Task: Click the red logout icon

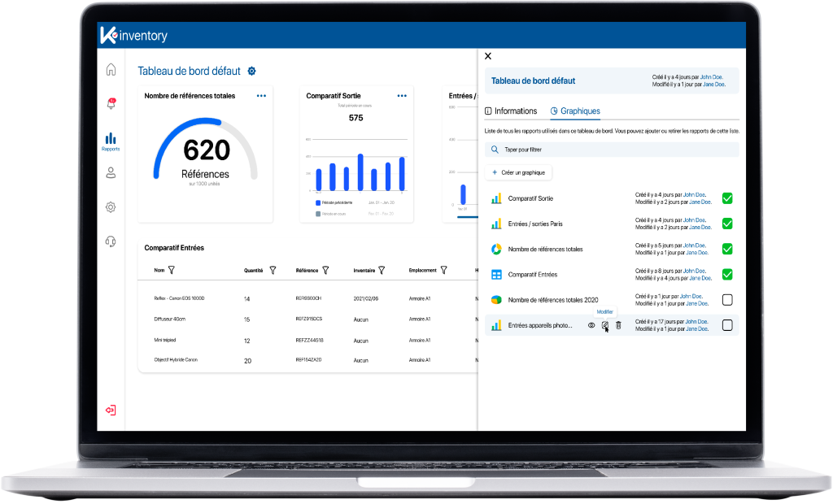Action: click(111, 410)
